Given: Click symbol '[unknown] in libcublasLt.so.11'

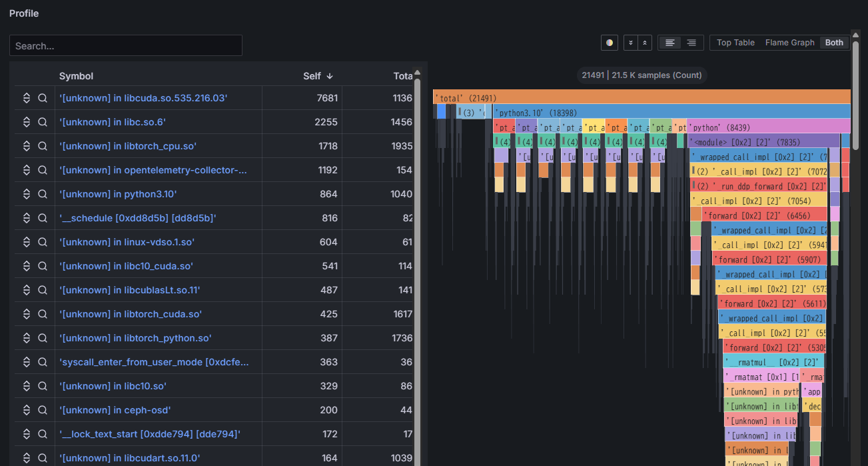Looking at the screenshot, I should [x=130, y=290].
